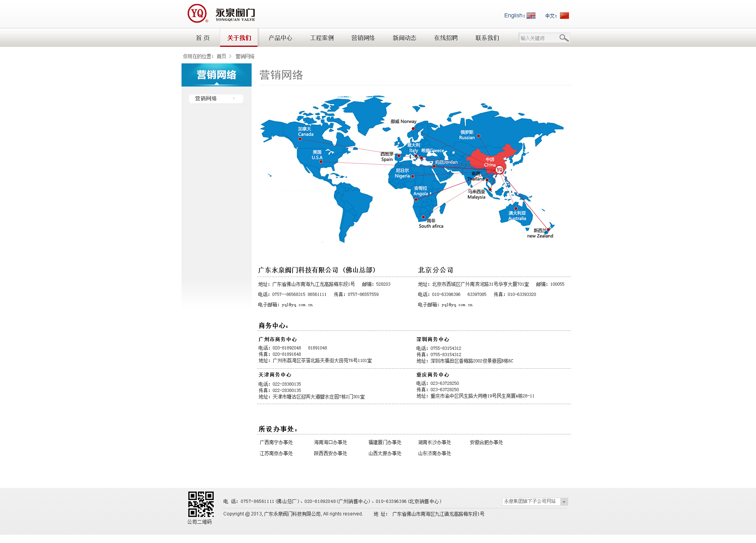
Task: Open the 永泉集团旗下子公司网站 dropdown
Action: click(x=530, y=501)
